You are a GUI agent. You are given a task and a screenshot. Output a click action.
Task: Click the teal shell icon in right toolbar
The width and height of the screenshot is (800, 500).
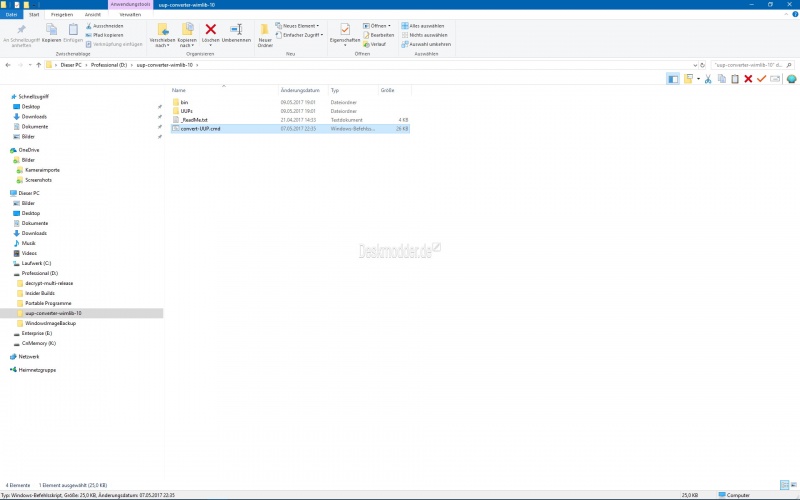(791, 79)
